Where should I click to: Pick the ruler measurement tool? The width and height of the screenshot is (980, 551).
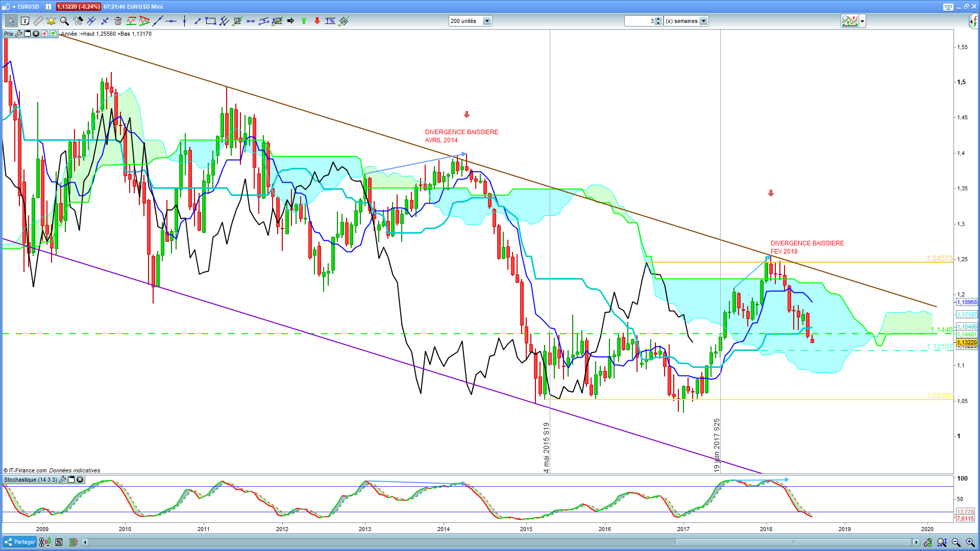38,21
